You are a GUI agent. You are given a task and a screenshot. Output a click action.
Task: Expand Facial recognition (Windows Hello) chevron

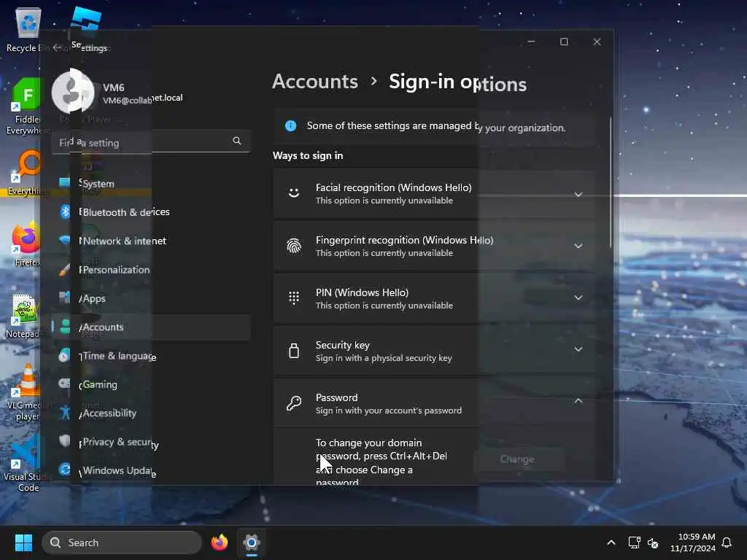[578, 194]
